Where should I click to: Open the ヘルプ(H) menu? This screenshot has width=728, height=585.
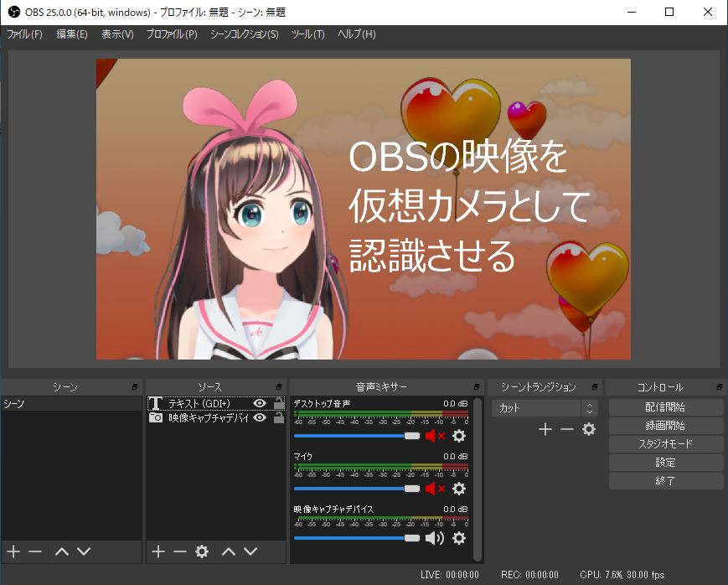click(x=357, y=34)
